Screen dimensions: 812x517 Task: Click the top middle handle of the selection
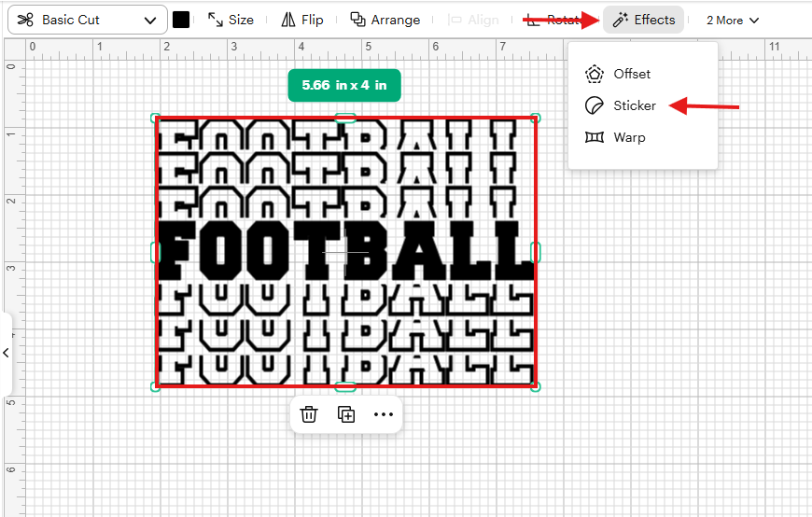(345, 119)
